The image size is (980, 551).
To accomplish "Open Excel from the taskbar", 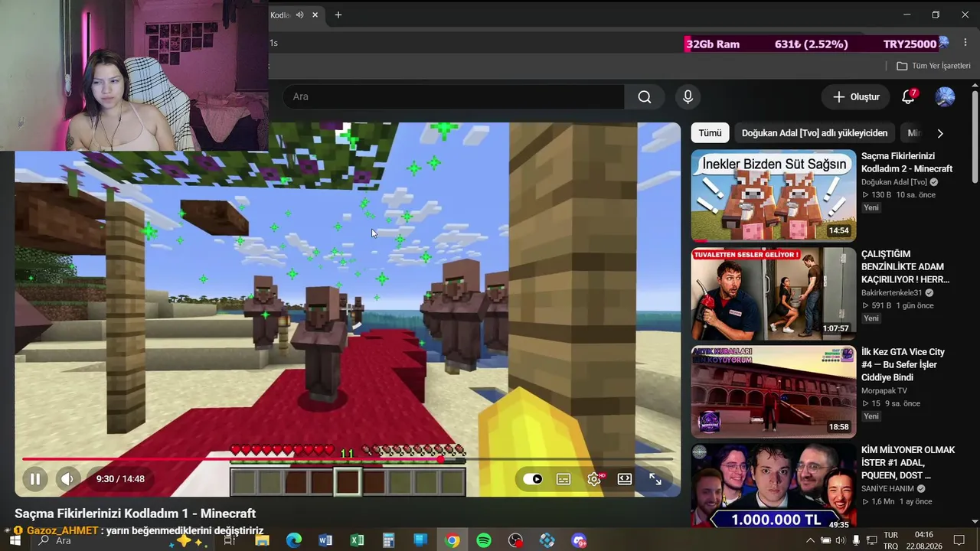I will point(357,540).
